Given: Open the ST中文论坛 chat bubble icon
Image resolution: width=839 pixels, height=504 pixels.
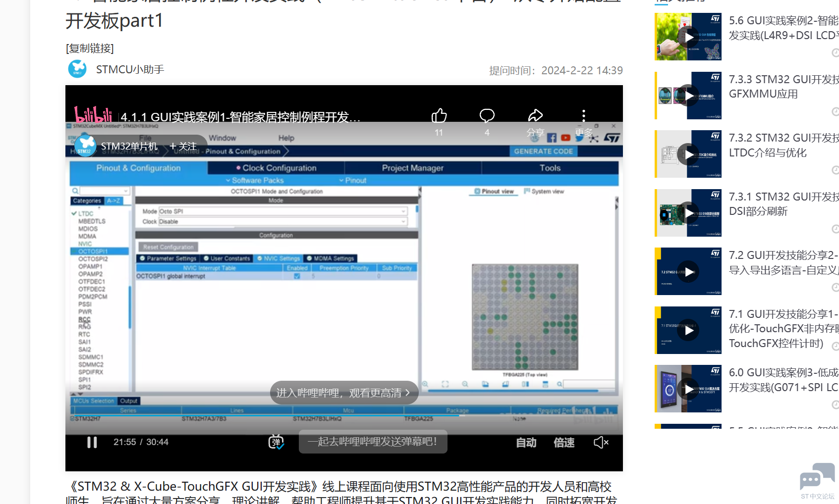Looking at the screenshot, I should tap(817, 478).
